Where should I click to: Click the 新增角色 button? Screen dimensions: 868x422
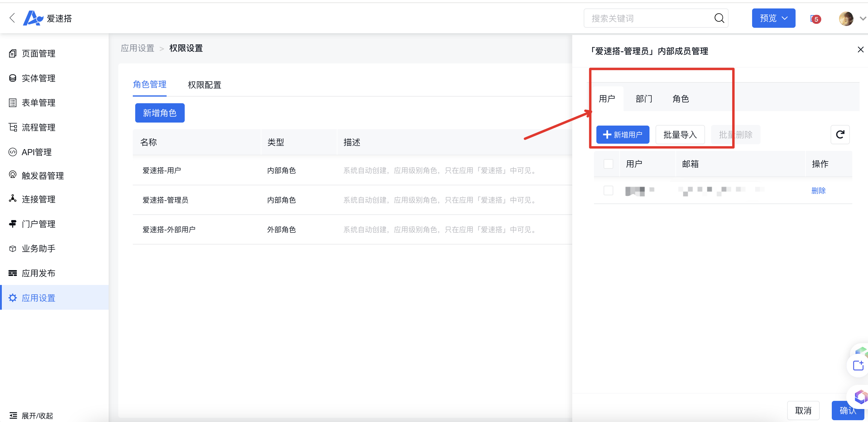160,113
